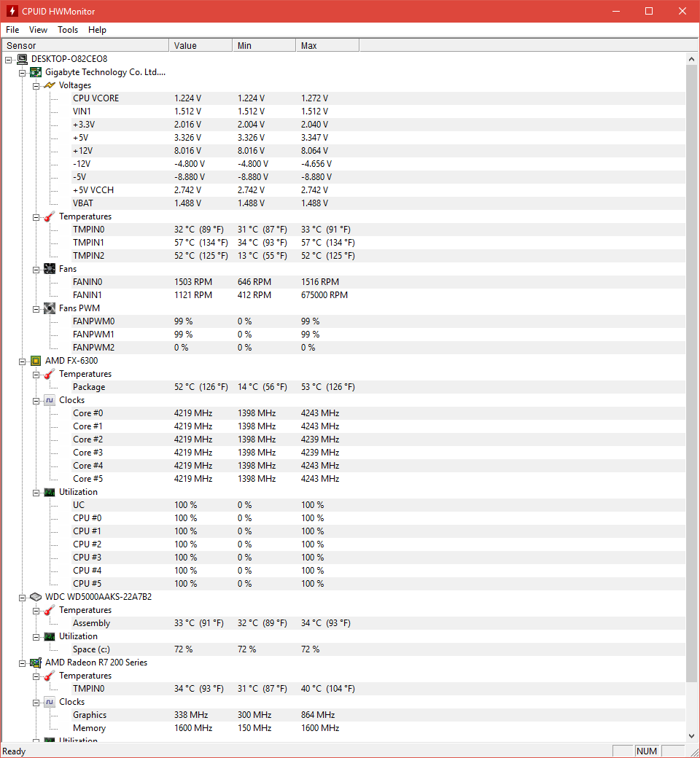Image resolution: width=700 pixels, height=758 pixels.
Task: Select the FANIN0 row
Action: click(x=378, y=282)
